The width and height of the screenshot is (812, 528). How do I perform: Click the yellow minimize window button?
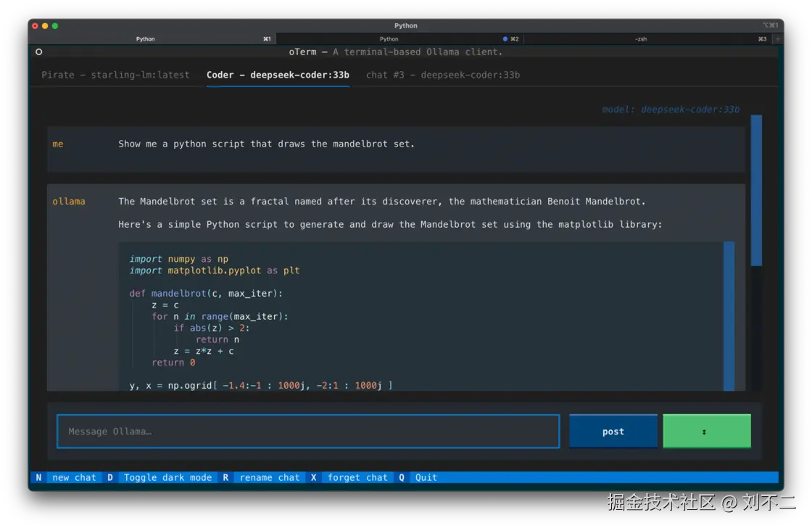click(x=45, y=26)
